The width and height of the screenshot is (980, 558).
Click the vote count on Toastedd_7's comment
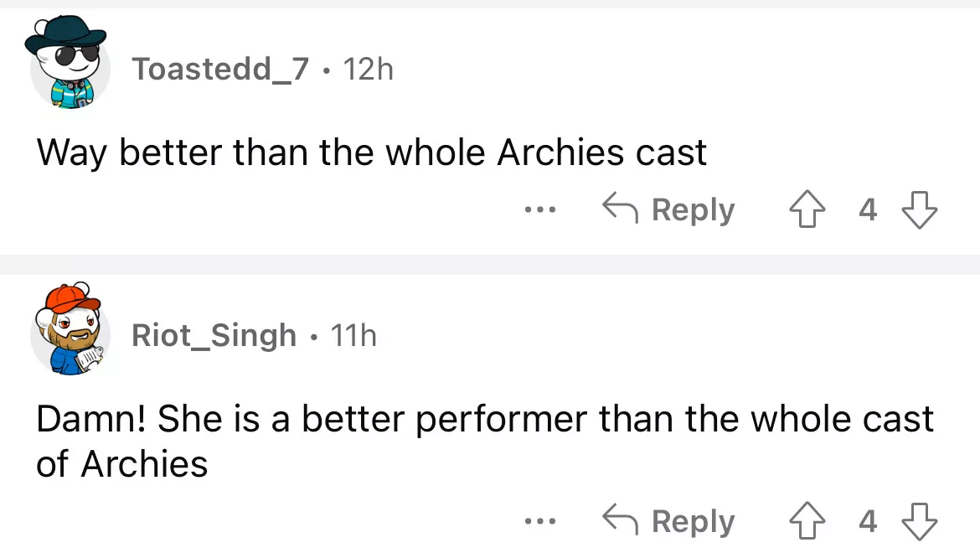868,209
